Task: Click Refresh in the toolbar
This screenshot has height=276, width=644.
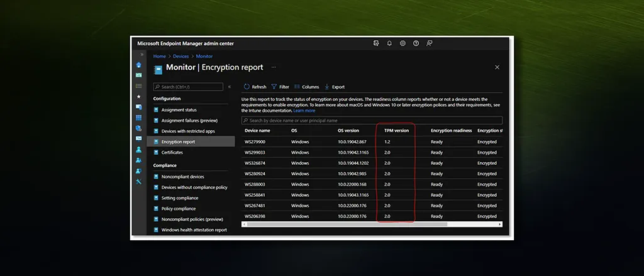Action: [255, 87]
